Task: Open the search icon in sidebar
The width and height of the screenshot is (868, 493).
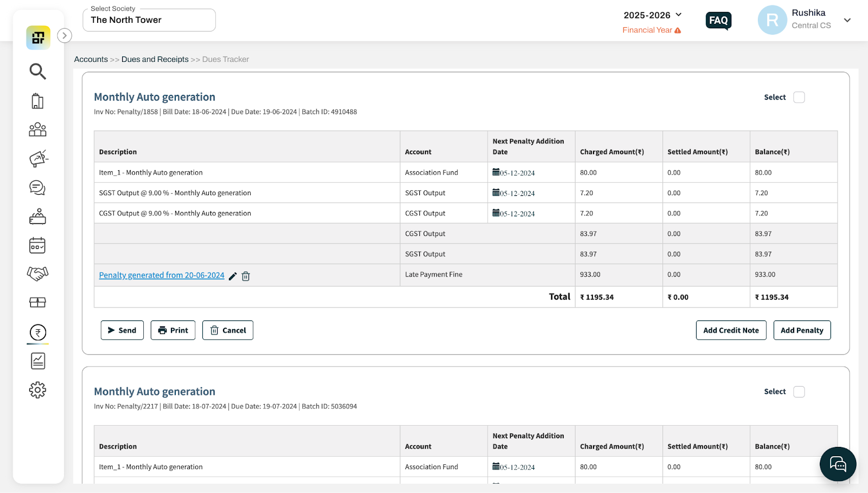Action: 37,71
